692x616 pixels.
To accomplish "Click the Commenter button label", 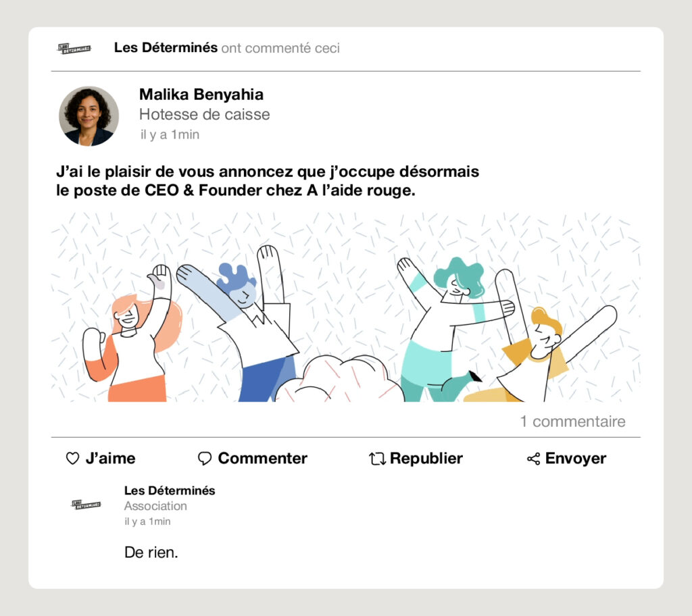I will click(263, 459).
